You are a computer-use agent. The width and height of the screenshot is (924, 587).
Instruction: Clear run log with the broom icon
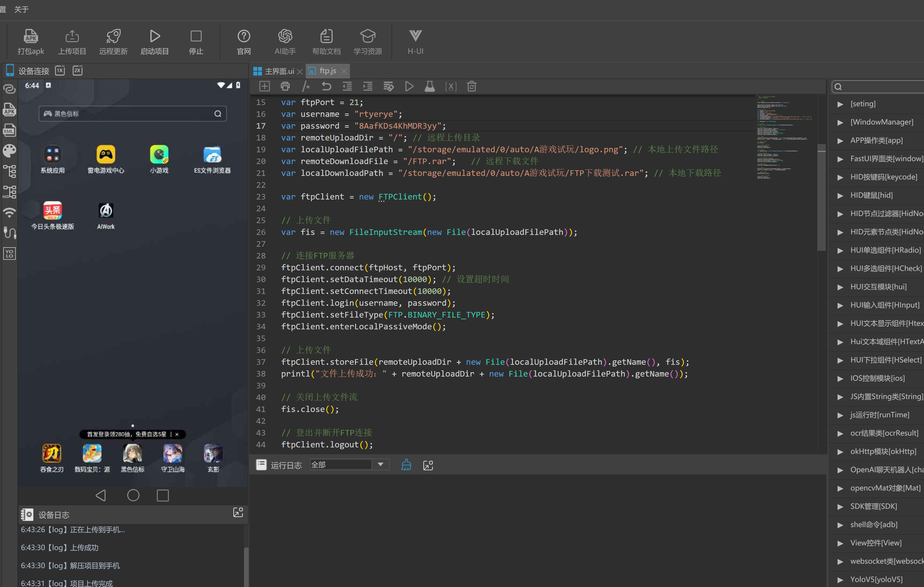[x=406, y=465]
